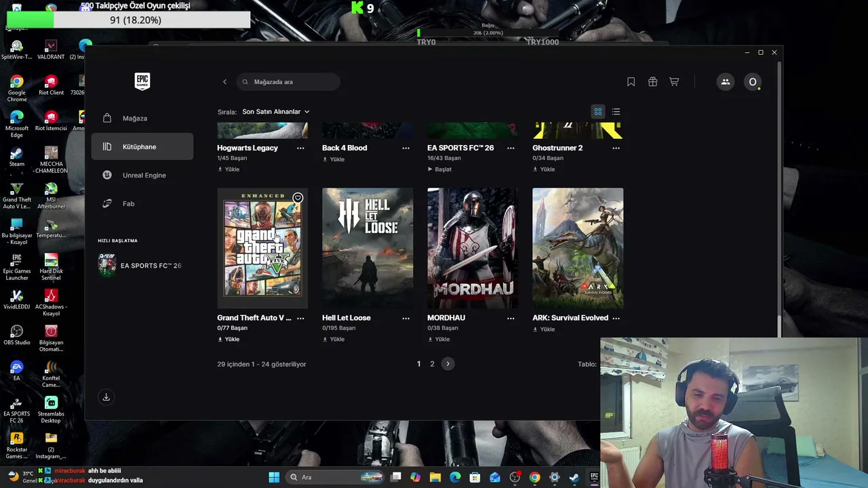Install Hell Let Loose via Yükle
This screenshot has height=488, width=868.
[334, 340]
